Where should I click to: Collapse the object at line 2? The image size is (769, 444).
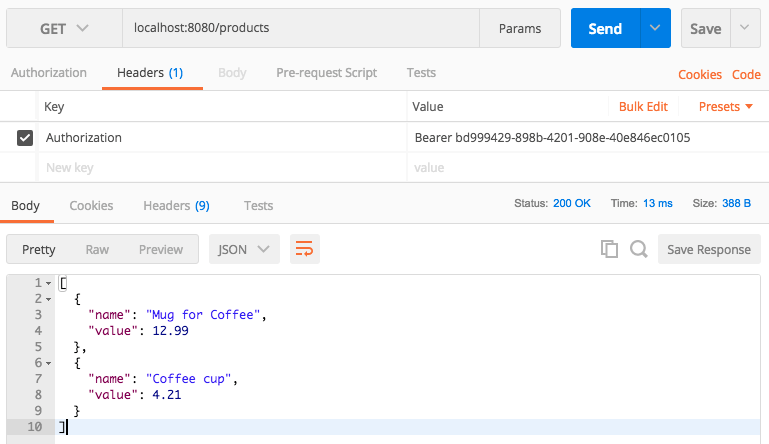pos(49,299)
